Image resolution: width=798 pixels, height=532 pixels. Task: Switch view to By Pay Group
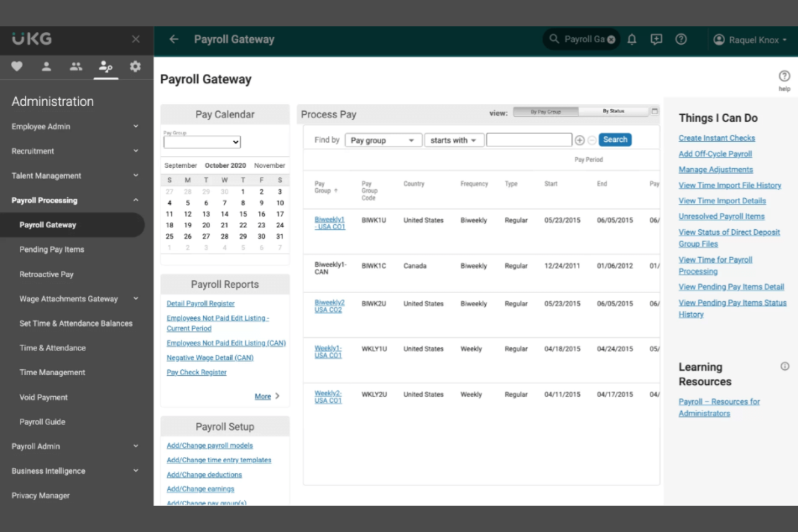(546, 112)
